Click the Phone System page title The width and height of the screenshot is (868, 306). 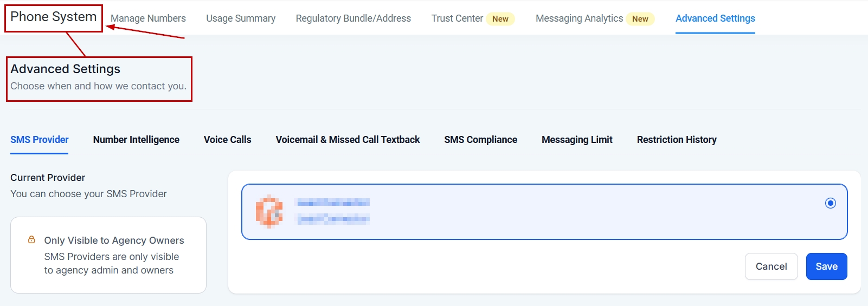pos(54,17)
